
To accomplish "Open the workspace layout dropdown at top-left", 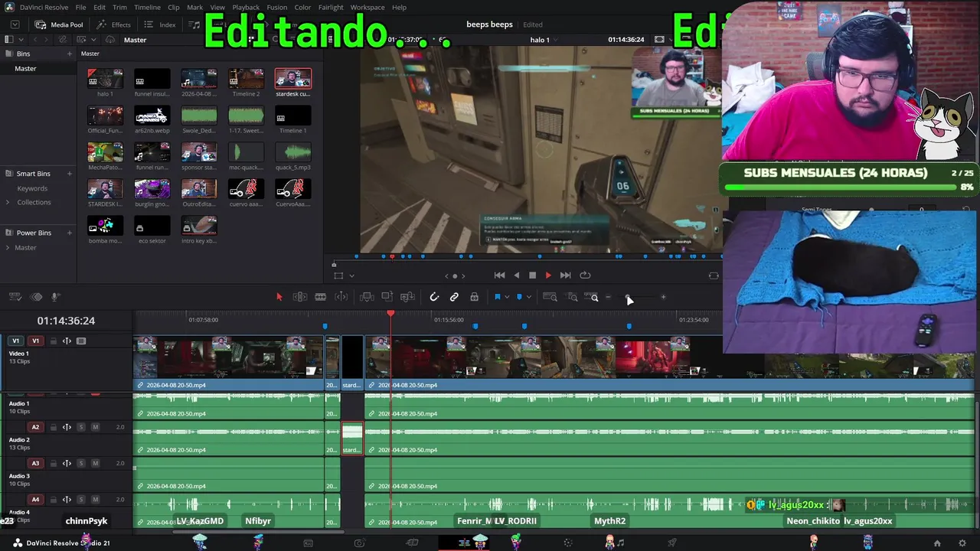I will tap(14, 24).
